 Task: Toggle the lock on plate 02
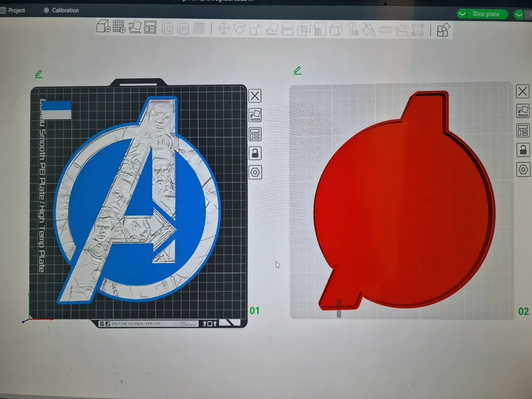click(x=522, y=149)
